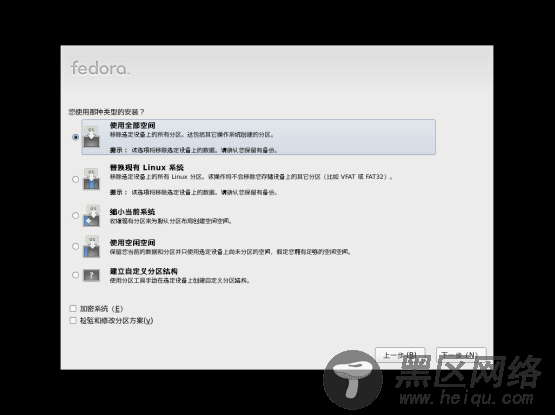Click the description under 建立自定义分区结构
This screenshot has width=555, height=415.
coord(180,280)
